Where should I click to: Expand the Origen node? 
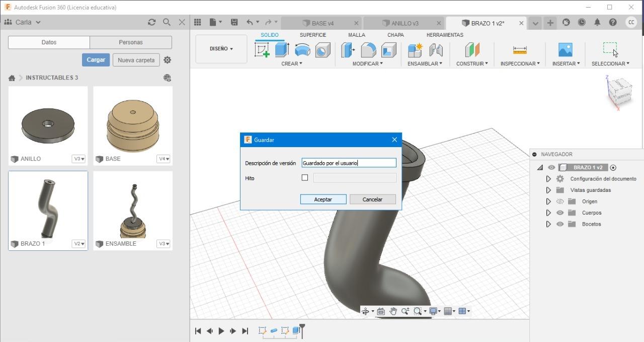[548, 201]
